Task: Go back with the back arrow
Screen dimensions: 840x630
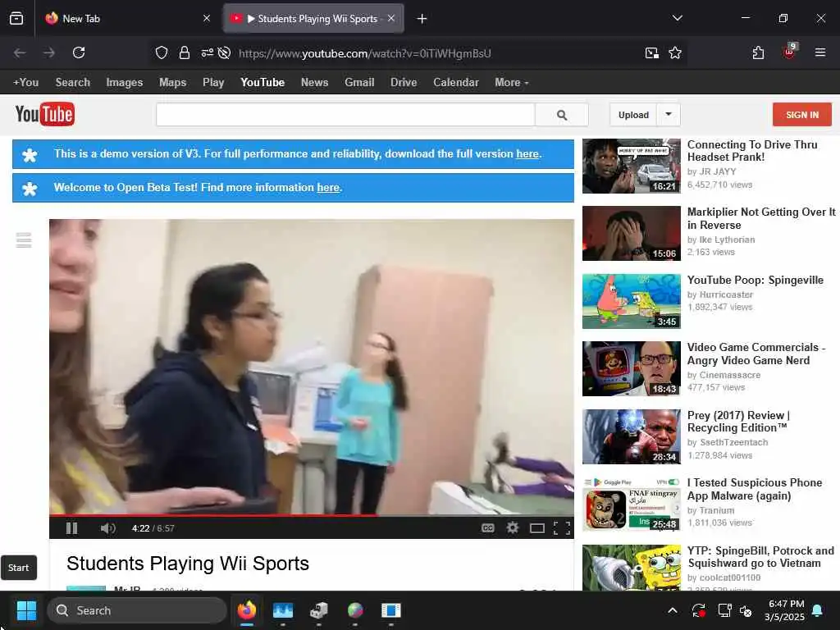Action: (x=20, y=52)
